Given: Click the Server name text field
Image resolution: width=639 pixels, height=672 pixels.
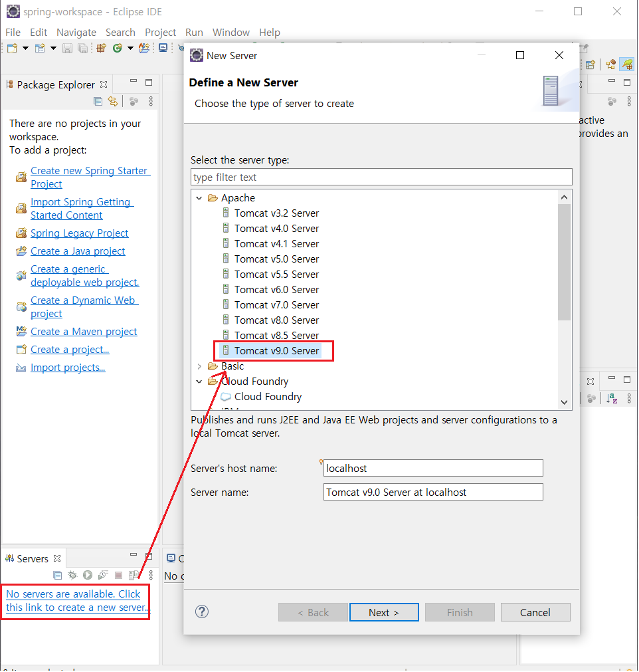Looking at the screenshot, I should pyautogui.click(x=433, y=493).
